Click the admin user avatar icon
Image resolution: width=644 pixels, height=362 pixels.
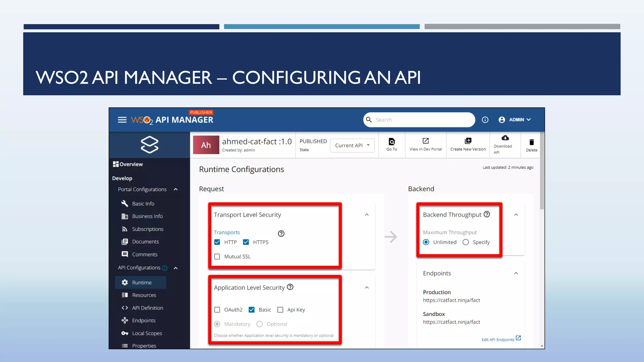(x=502, y=120)
